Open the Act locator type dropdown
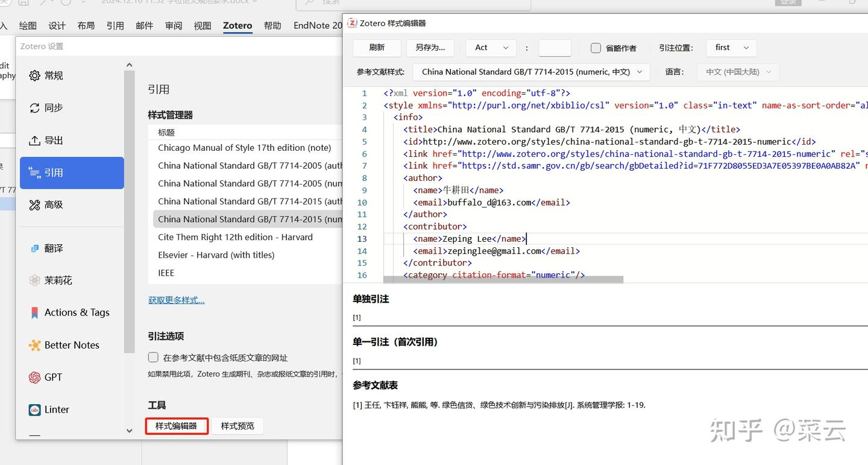This screenshot has height=465, width=868. [491, 48]
